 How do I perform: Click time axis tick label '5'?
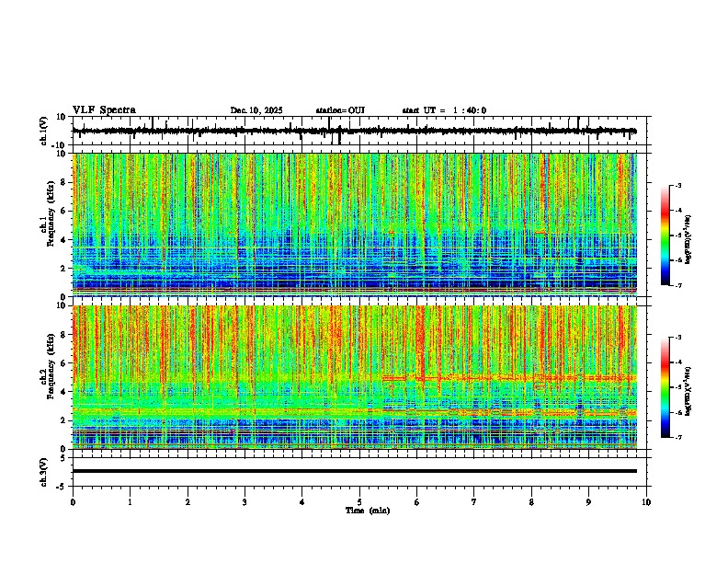(359, 502)
